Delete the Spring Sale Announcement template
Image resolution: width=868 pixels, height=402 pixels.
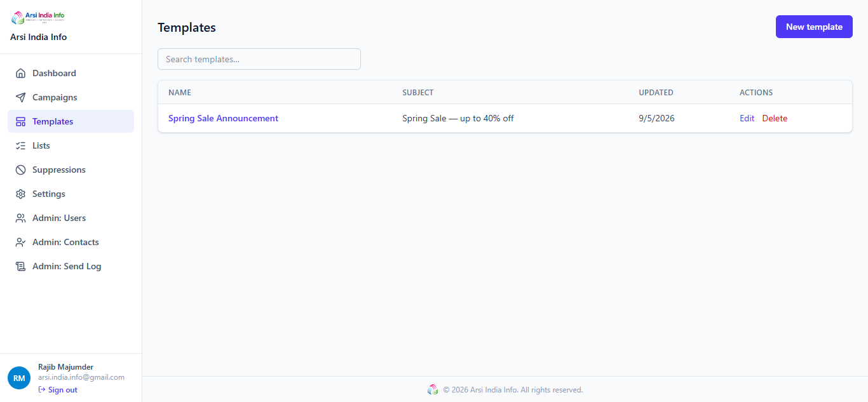click(775, 118)
